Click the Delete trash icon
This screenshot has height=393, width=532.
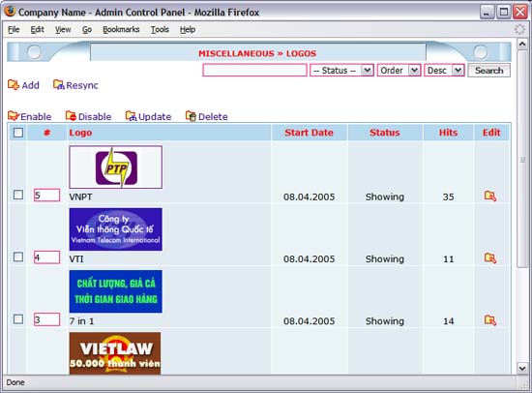(191, 116)
